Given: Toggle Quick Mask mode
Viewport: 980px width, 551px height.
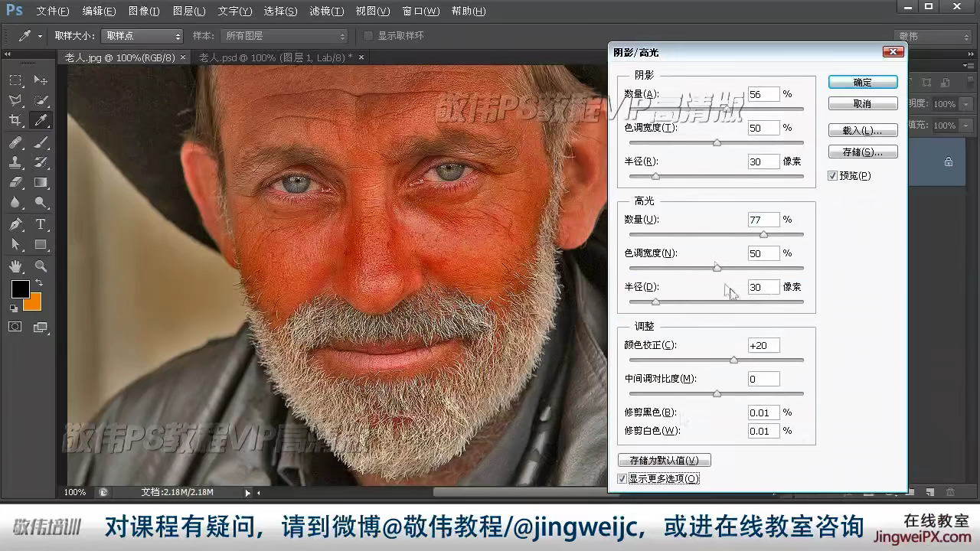Looking at the screenshot, I should [15, 327].
